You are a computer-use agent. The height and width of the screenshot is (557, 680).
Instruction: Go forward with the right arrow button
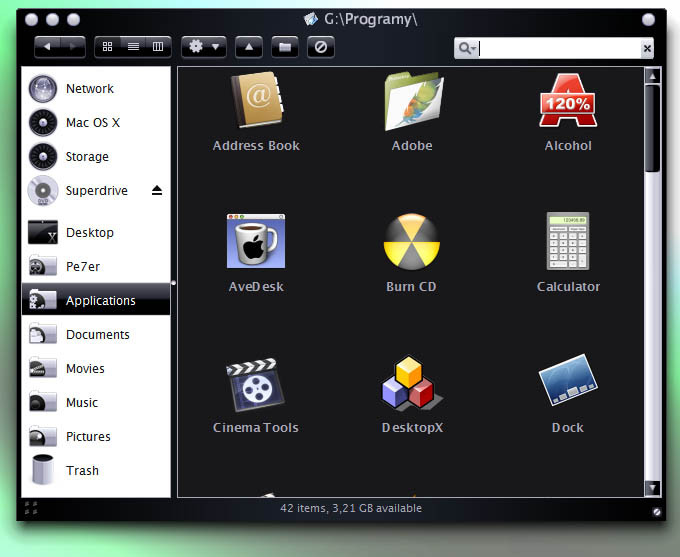(x=73, y=46)
